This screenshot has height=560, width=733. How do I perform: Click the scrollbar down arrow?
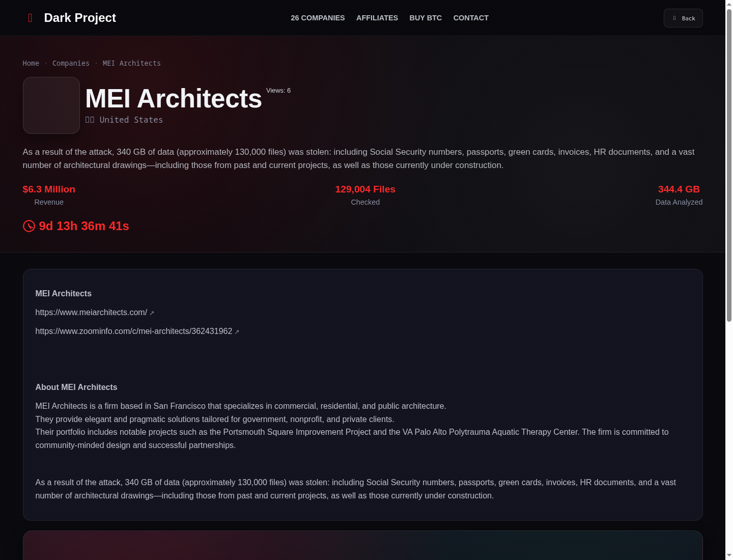[729, 555]
